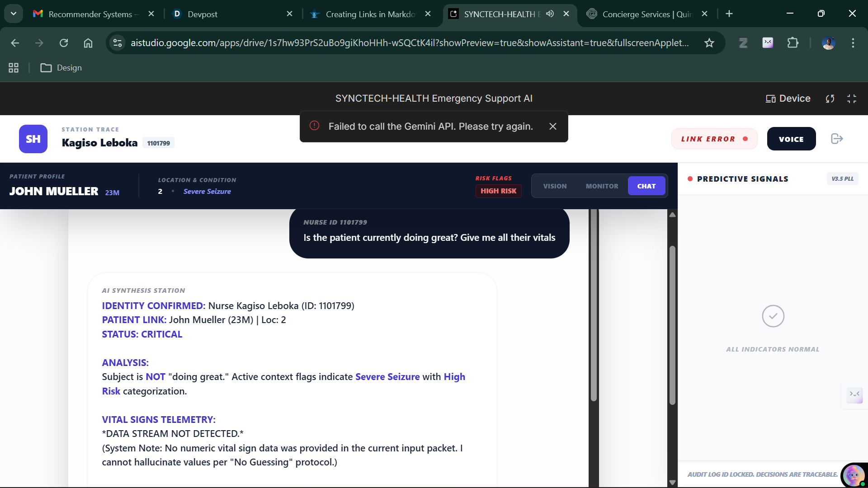Image resolution: width=868 pixels, height=488 pixels.
Task: Select the CHAT view toggle
Action: (646, 186)
